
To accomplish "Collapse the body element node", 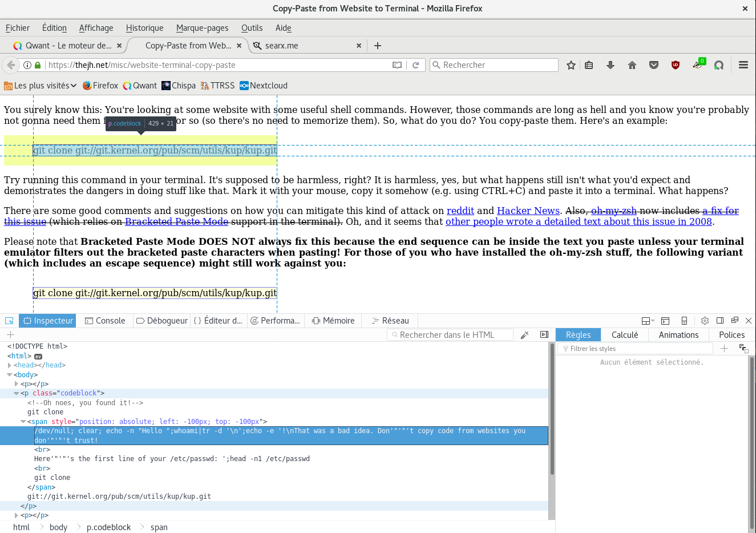I will [10, 375].
